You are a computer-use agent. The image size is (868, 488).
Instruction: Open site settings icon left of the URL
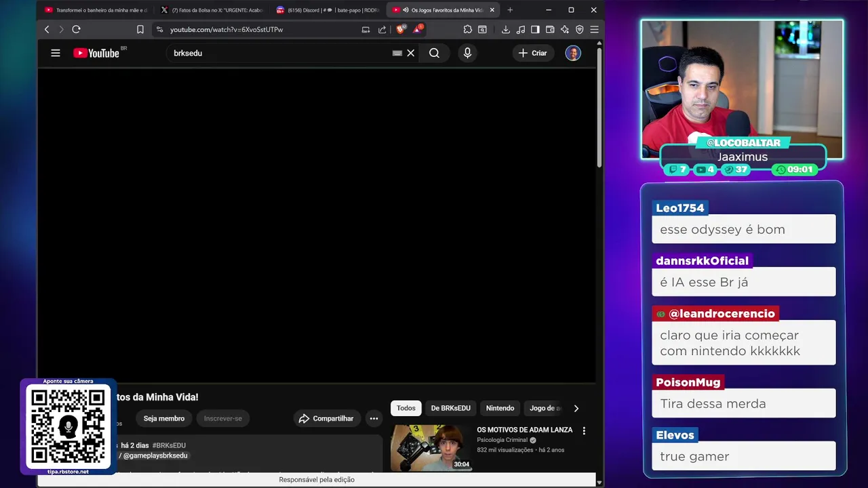click(159, 29)
